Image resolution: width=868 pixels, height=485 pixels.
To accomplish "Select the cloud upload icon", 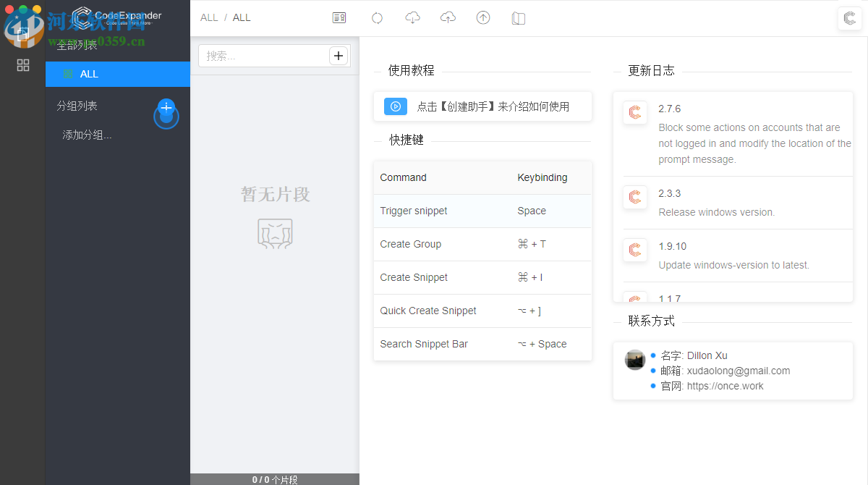I will 447,17.
